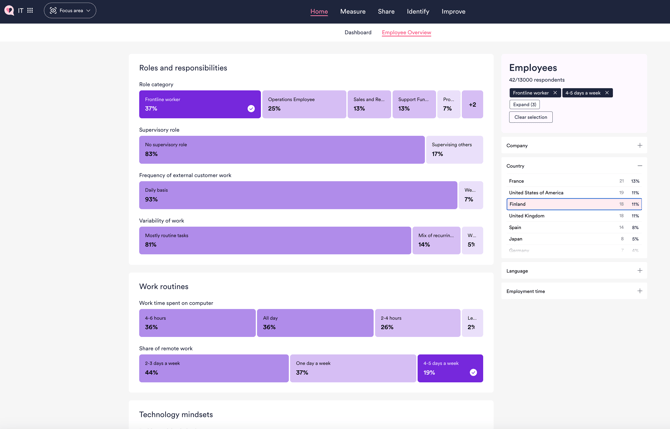Deselect the Frontline worker category block
This screenshot has height=429, width=670.
(199, 104)
